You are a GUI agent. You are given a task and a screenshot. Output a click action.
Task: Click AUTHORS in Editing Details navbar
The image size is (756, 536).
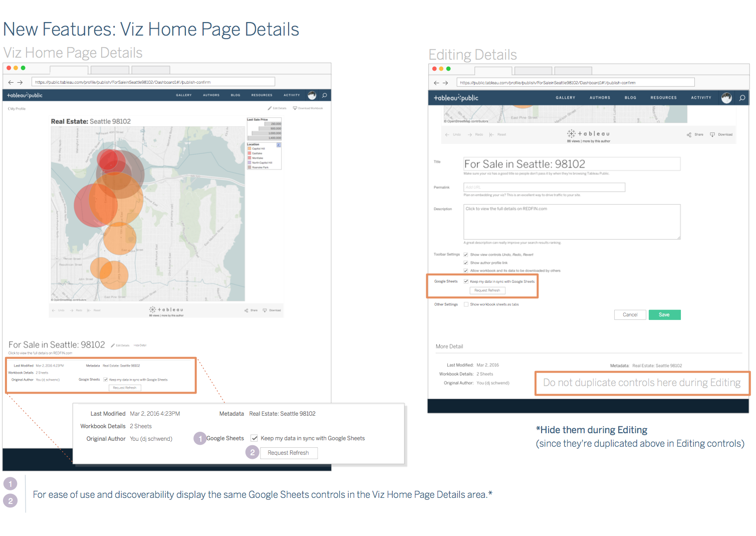point(600,98)
